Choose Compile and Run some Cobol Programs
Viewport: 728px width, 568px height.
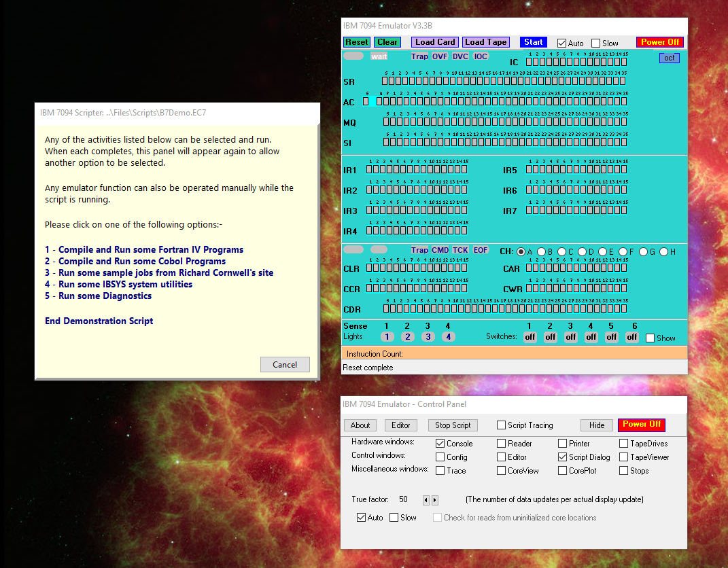[135, 262]
